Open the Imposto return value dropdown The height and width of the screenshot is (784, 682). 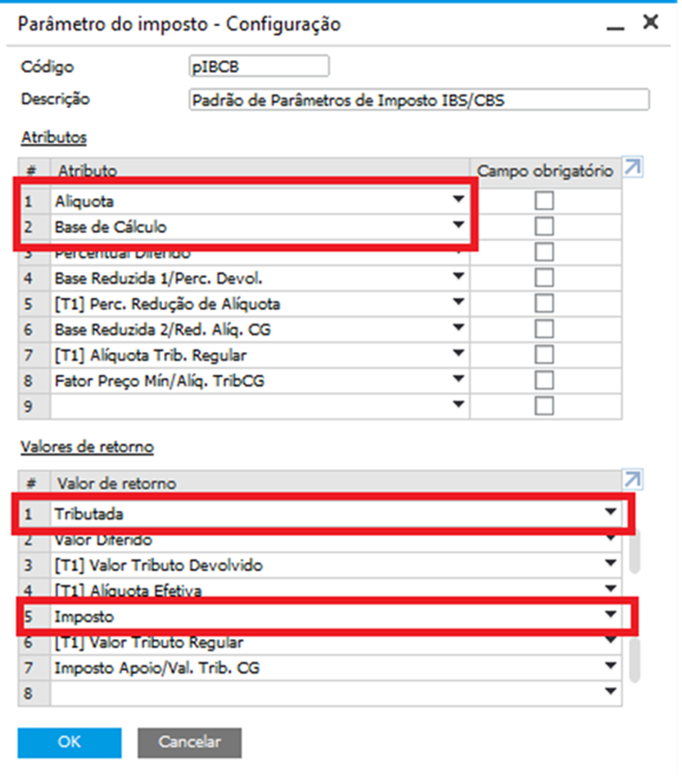click(610, 615)
